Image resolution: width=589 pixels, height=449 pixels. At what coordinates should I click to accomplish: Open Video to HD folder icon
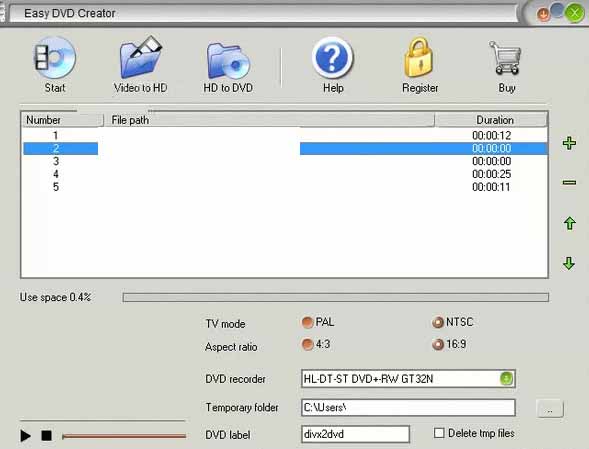pyautogui.click(x=140, y=57)
